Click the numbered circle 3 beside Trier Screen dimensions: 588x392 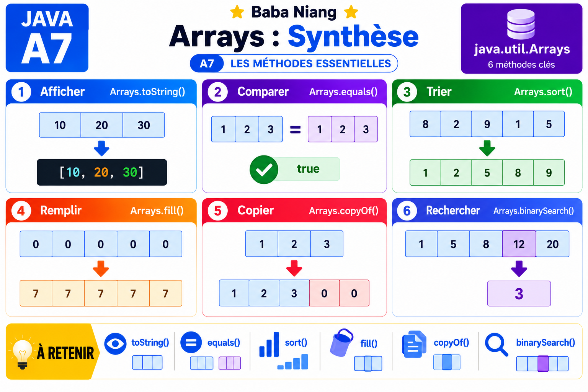pyautogui.click(x=407, y=92)
